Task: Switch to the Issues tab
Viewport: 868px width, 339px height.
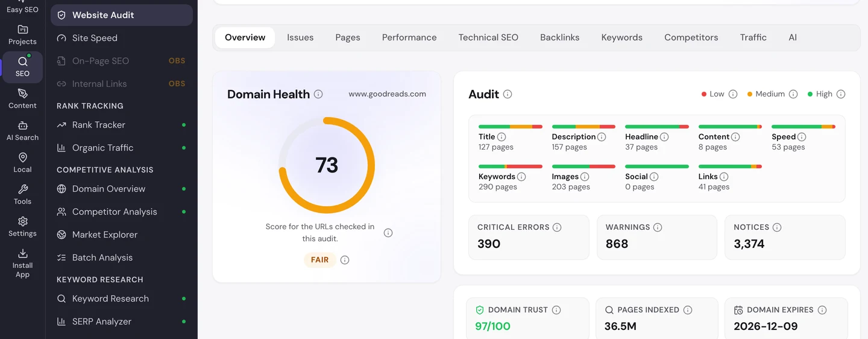Action: tap(300, 37)
